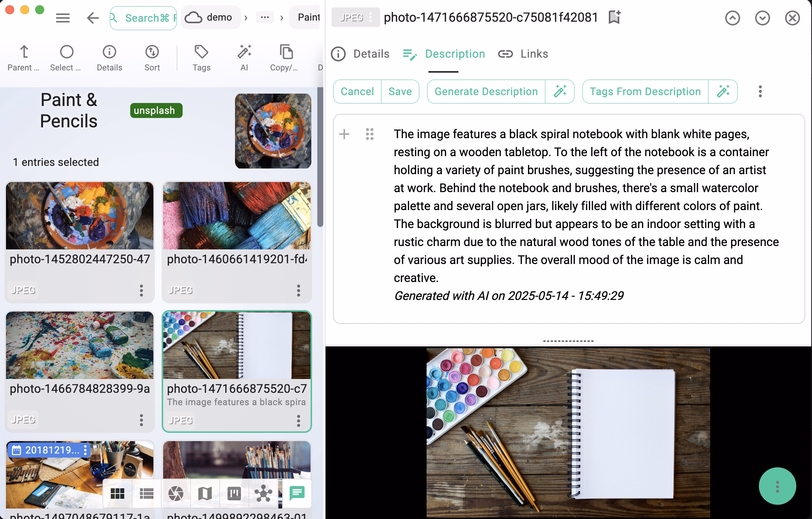Switch to the Details tab
The height and width of the screenshot is (519, 812).
[360, 54]
